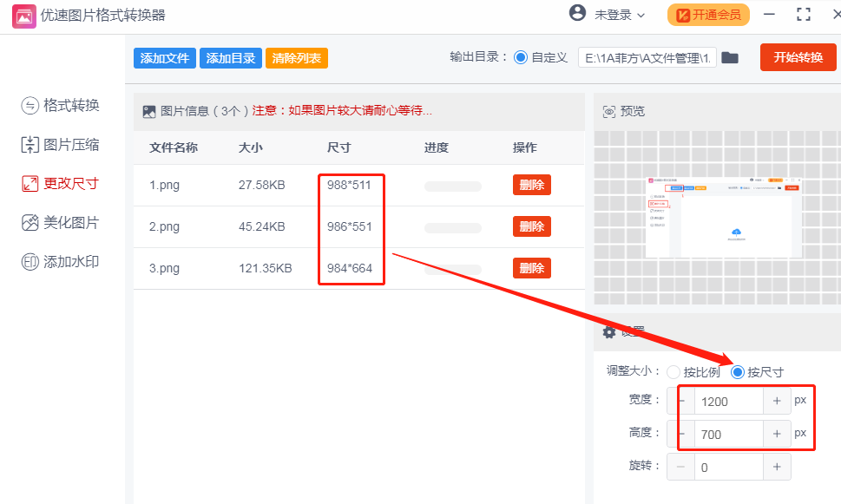841x504 pixels.
Task: Click the 大小 column header
Action: coord(251,147)
